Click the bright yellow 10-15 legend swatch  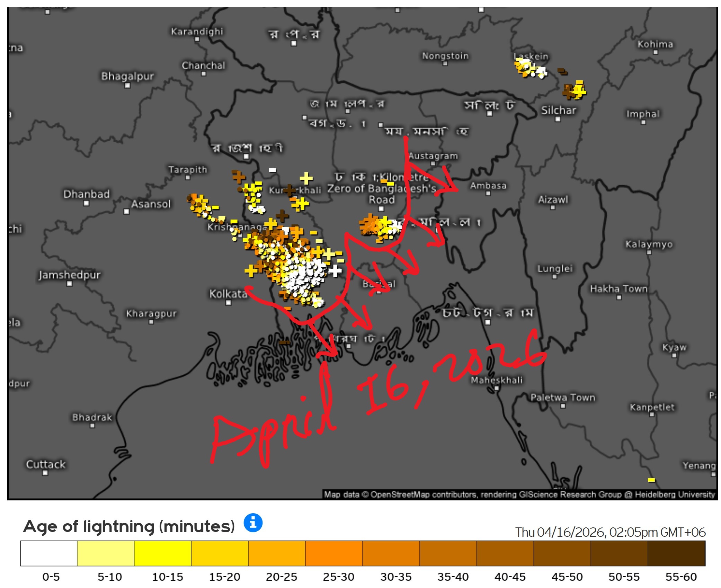pyautogui.click(x=162, y=553)
